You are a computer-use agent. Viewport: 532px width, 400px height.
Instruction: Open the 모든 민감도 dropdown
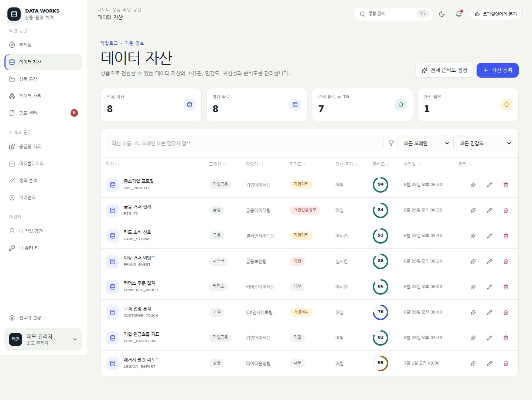tap(483, 143)
